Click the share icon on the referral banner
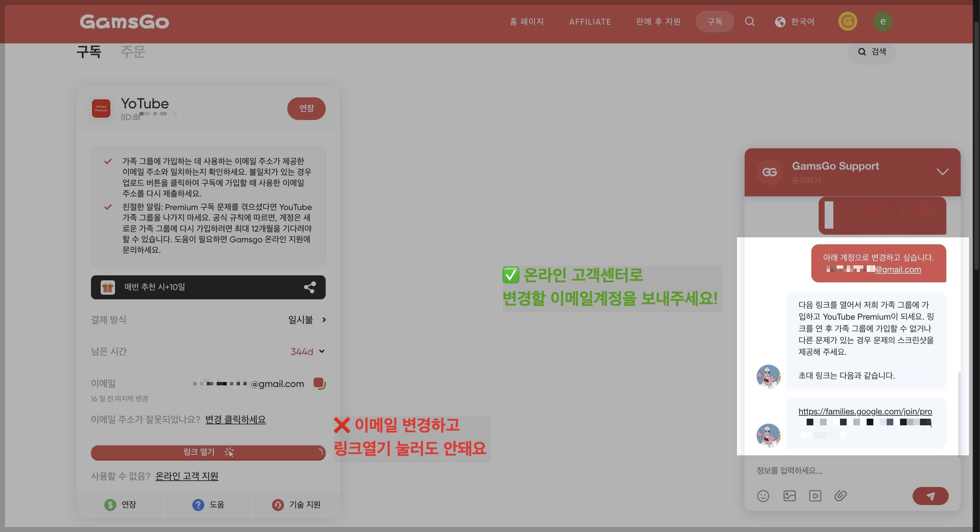The width and height of the screenshot is (980, 532). pyautogui.click(x=309, y=287)
